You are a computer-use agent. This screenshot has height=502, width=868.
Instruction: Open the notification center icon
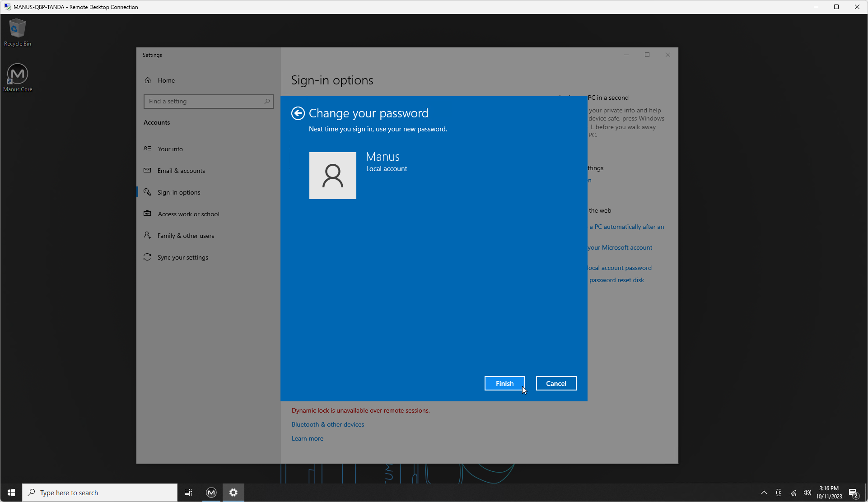853,493
